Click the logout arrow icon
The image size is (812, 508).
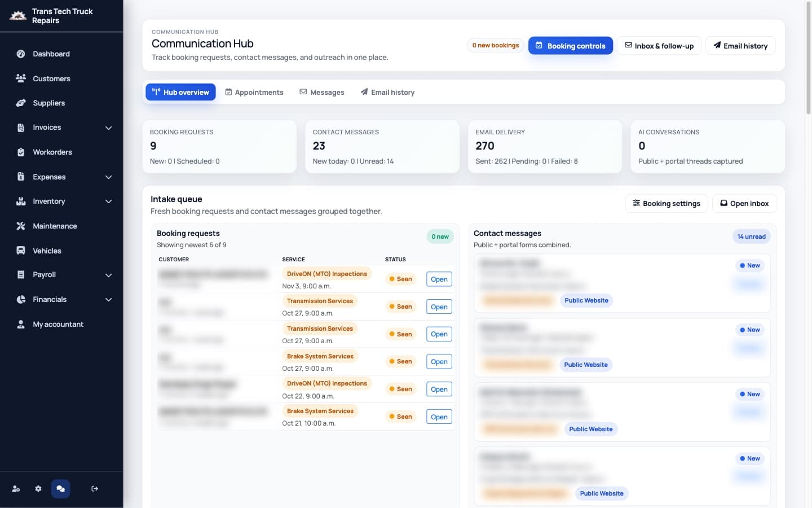click(95, 489)
